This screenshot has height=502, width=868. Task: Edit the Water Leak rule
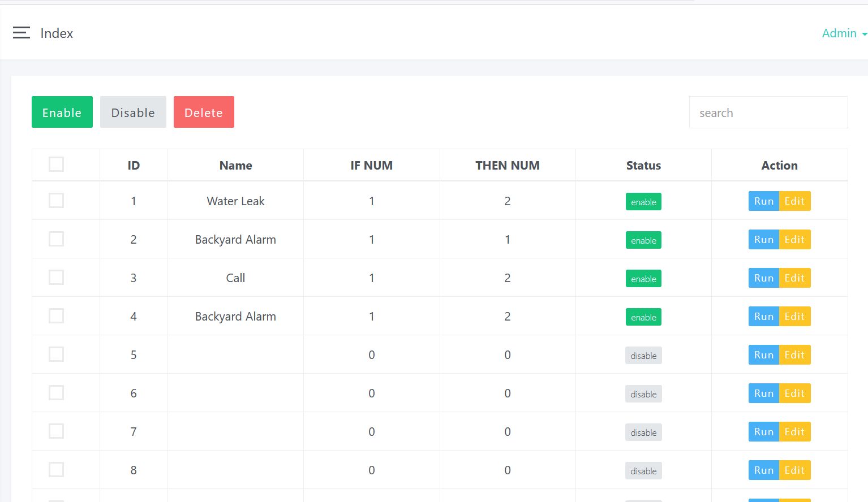click(794, 201)
